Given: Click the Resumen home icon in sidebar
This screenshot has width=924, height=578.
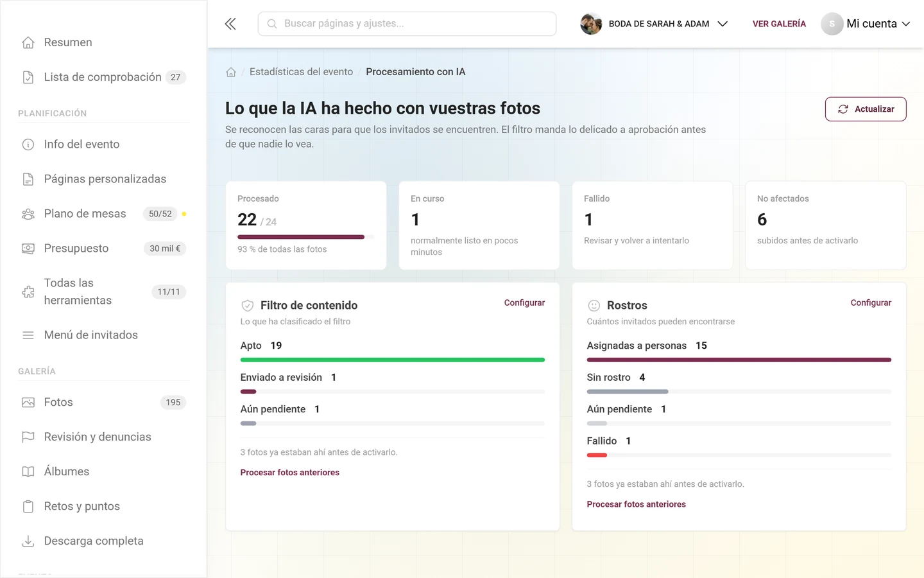Looking at the screenshot, I should point(28,42).
